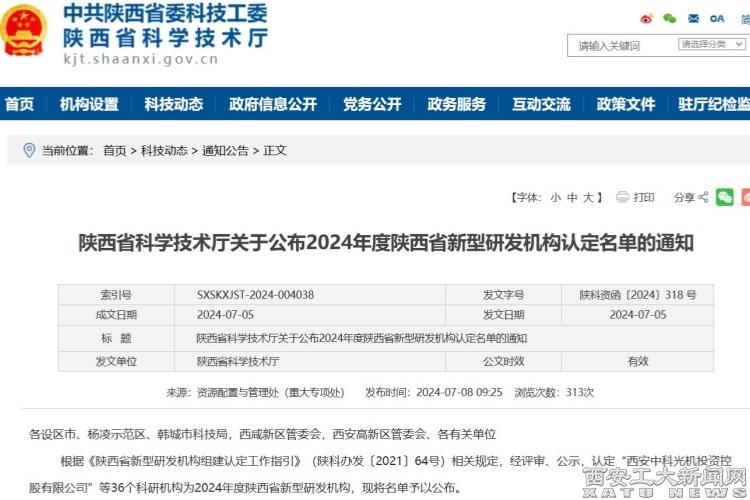Viewport: 750px width, 500px height.
Task: Click the printer icon beside 打印
Action: tap(622, 197)
